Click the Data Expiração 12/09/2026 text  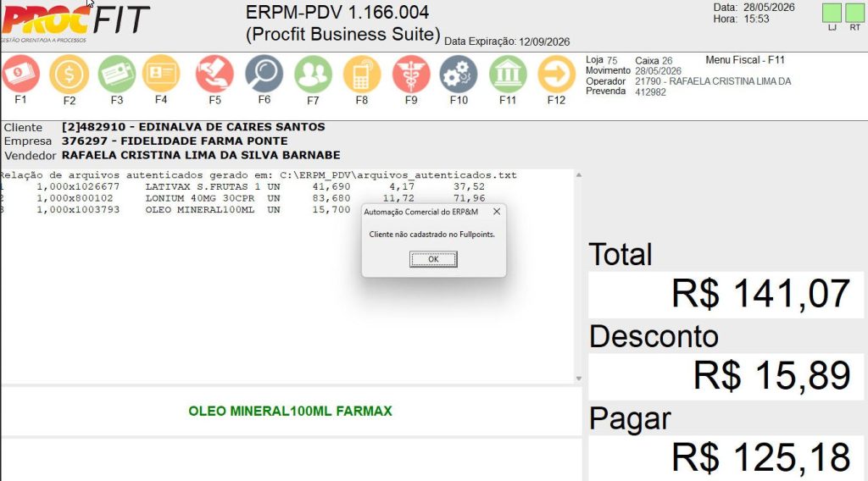pos(507,41)
